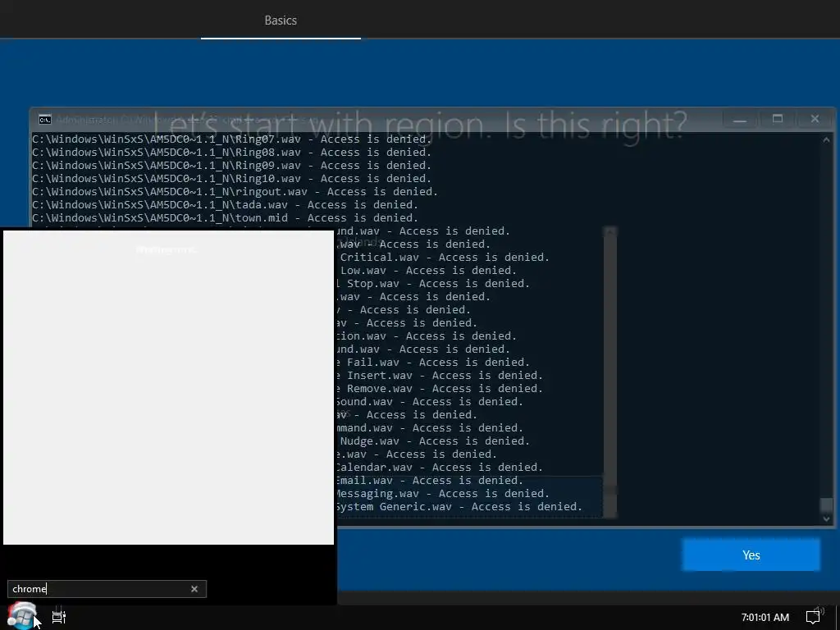Open the Start menu with Santa hat
This screenshot has height=630, width=840.
click(21, 616)
